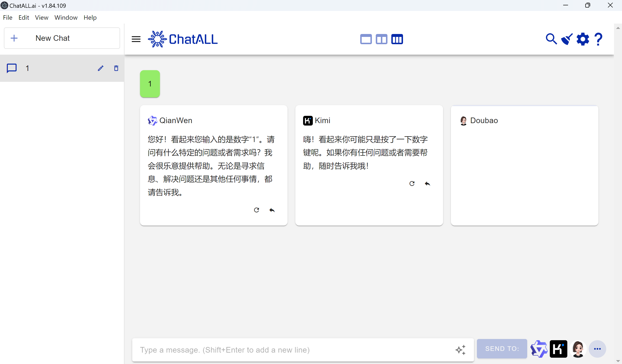622x364 pixels.
Task: Select the single-column layout view
Action: 366,39
